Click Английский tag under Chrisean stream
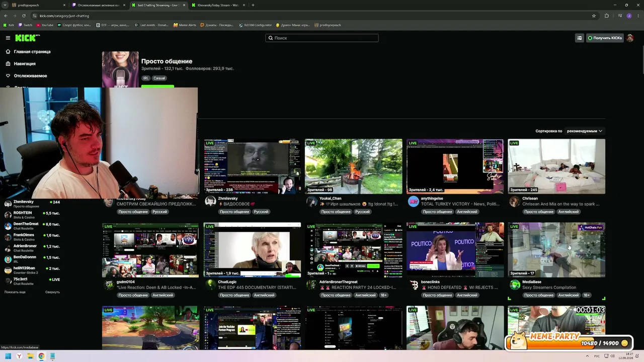644x362 pixels. (x=569, y=212)
